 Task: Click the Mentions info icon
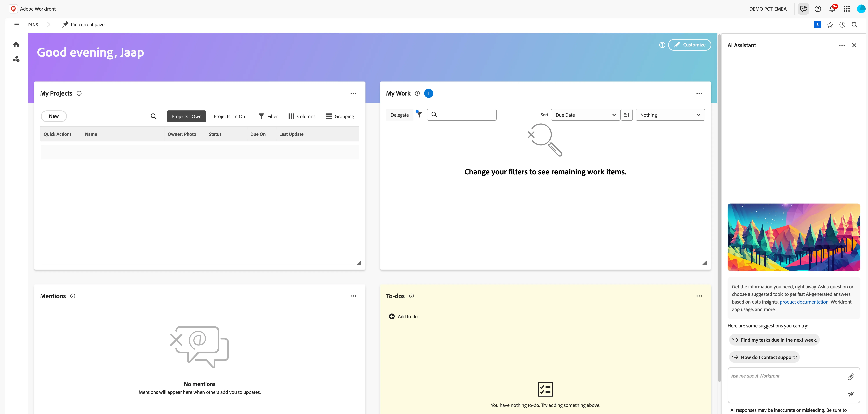[73, 296]
